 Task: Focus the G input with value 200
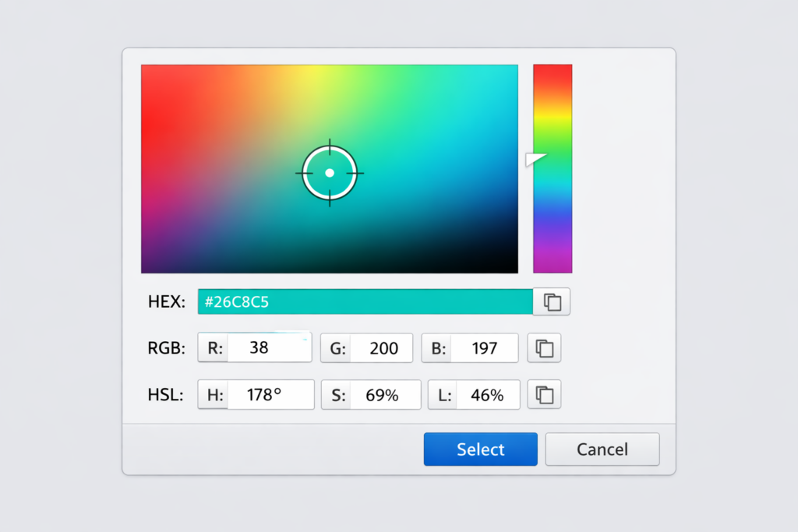(380, 348)
